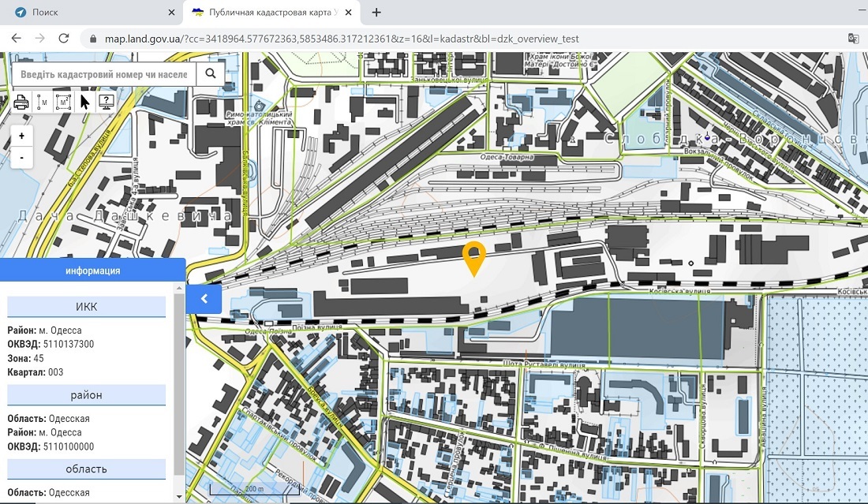Zoom in with the plus button
Viewport: 868px width, 504px height.
tap(21, 136)
